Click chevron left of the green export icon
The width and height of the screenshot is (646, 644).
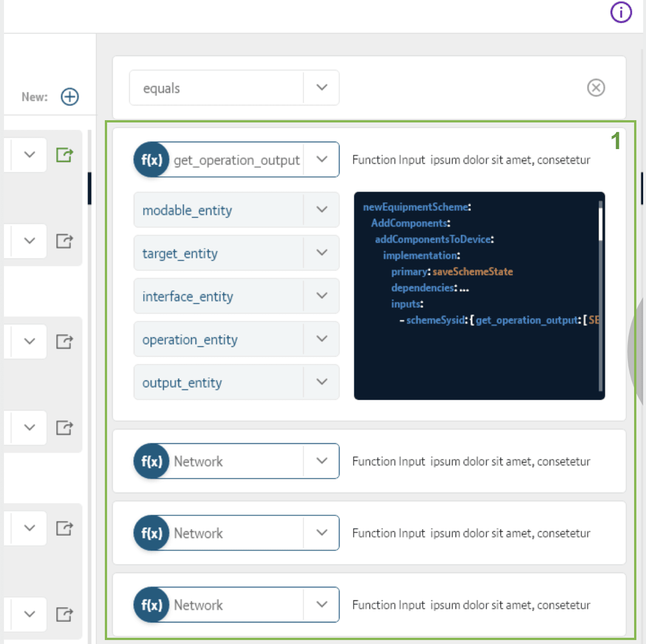(29, 155)
